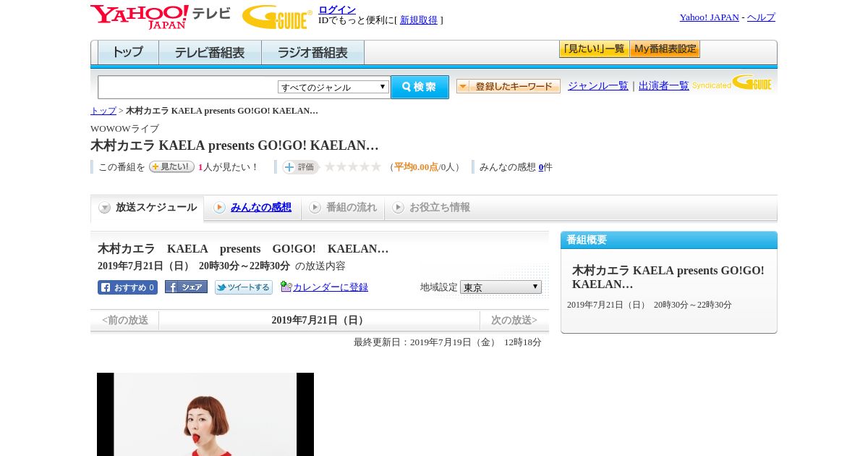Click the orange play icon on みんなの感想
The height and width of the screenshot is (456, 868).
pyautogui.click(x=219, y=208)
